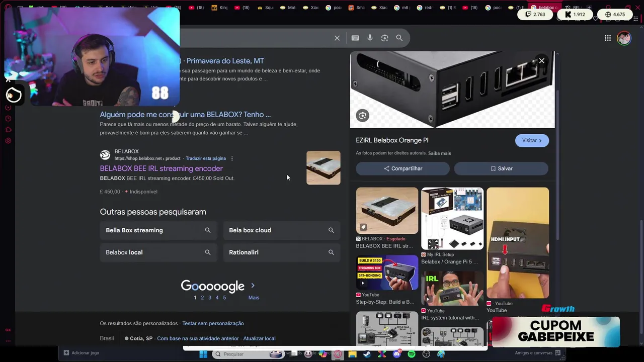Open Google Lens image search
Viewport: 644px width, 362px height.
[384, 38]
